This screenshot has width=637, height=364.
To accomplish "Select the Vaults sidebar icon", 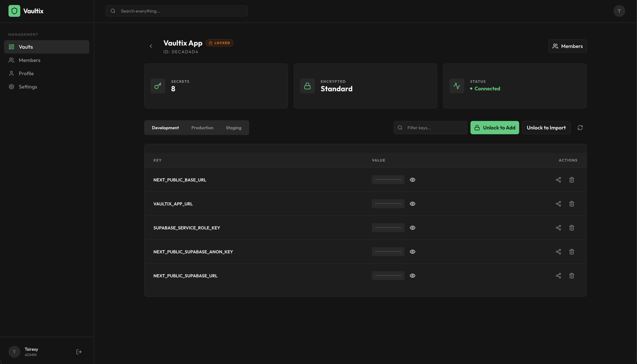I will coord(11,47).
